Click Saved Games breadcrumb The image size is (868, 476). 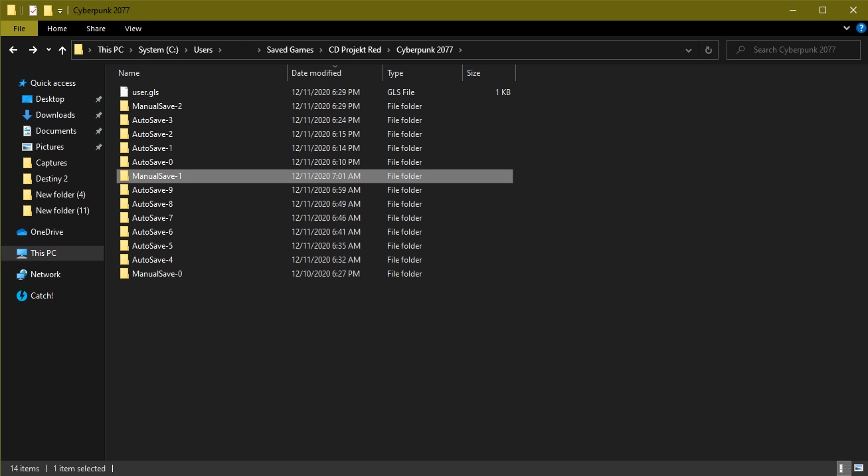pos(290,50)
